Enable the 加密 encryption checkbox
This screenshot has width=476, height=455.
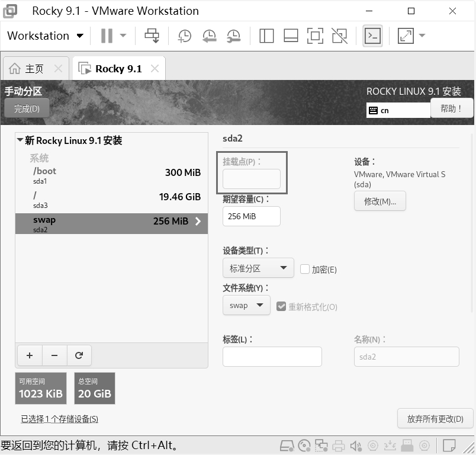pyautogui.click(x=305, y=269)
